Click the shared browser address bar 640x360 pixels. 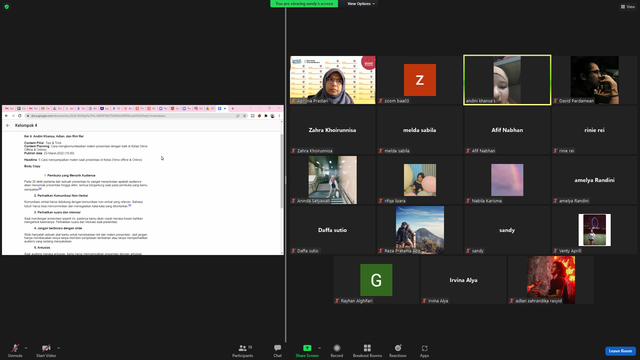point(135,116)
